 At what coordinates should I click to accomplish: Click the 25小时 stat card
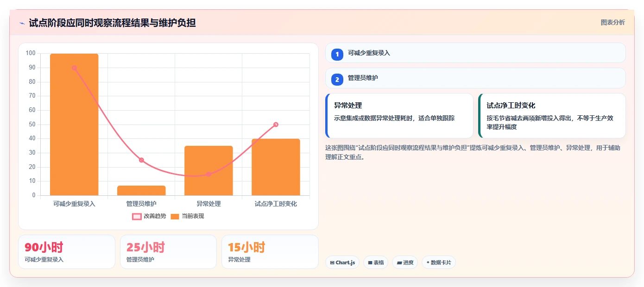coord(168,252)
